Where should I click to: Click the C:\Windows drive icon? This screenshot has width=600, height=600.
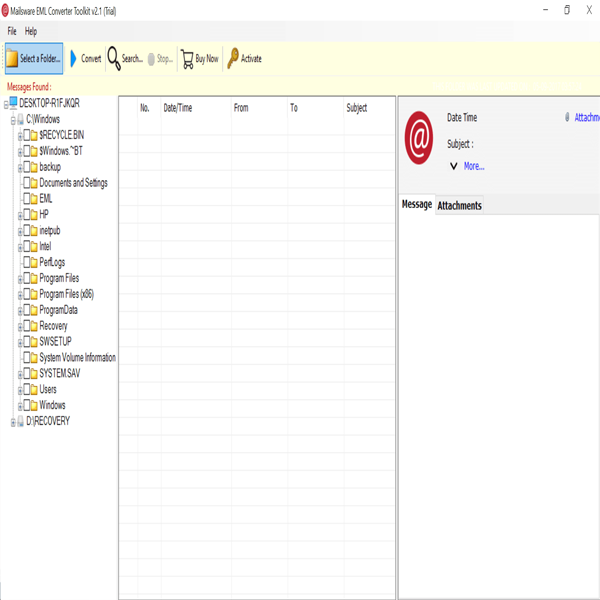click(20, 119)
